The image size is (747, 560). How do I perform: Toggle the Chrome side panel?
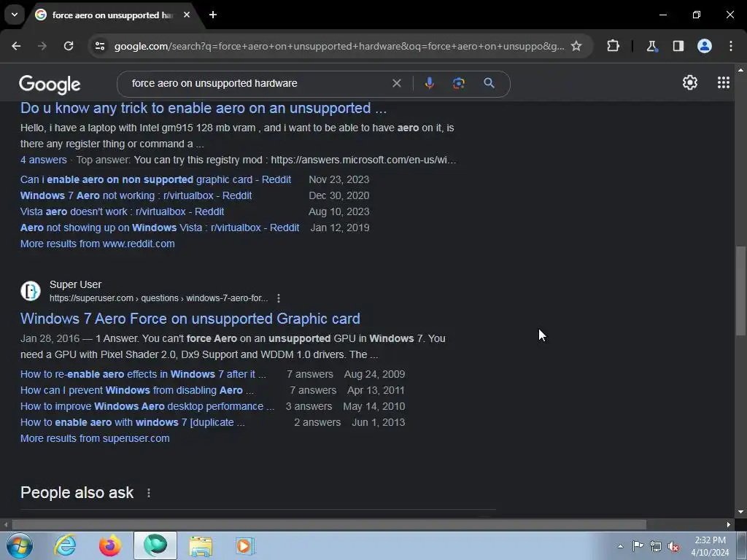tap(678, 46)
